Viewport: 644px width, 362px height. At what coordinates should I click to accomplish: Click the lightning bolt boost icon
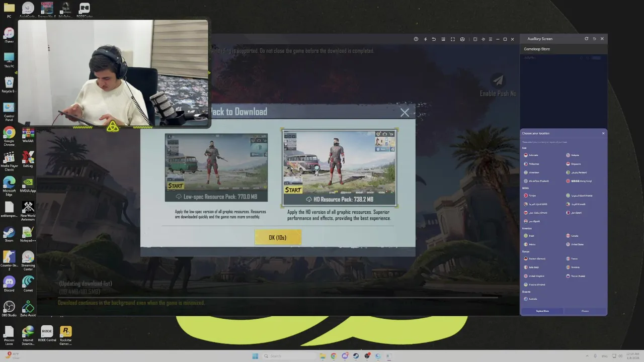[x=425, y=39]
